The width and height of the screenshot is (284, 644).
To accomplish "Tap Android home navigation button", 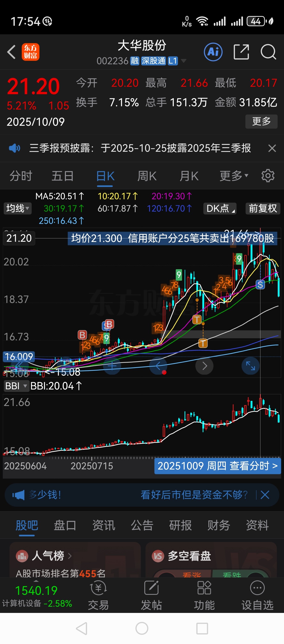I will (x=142, y=628).
